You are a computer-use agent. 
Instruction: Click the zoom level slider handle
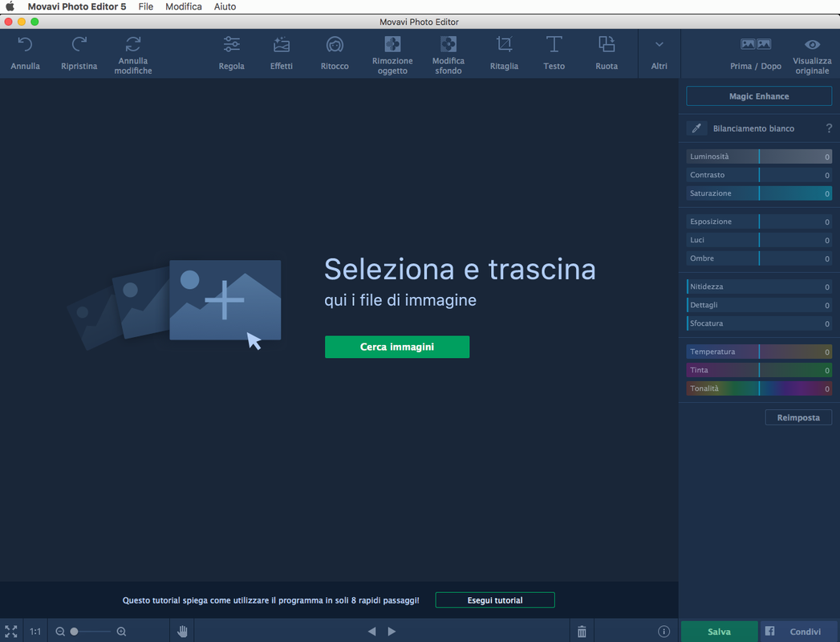(x=74, y=632)
